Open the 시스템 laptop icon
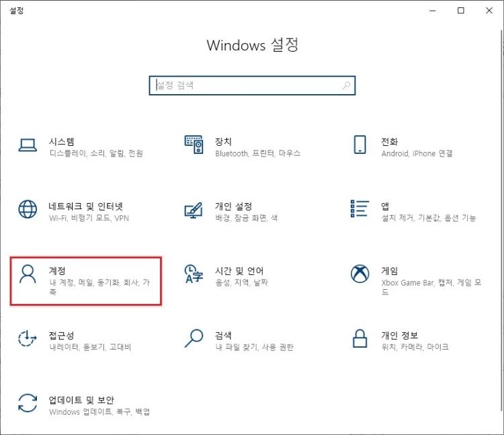 click(28, 145)
